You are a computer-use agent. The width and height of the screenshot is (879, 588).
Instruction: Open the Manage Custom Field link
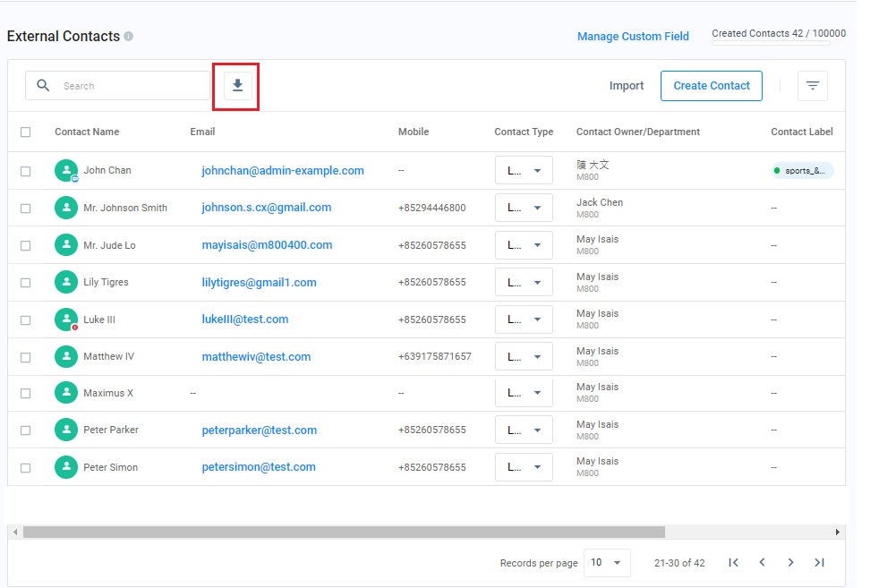[633, 37]
